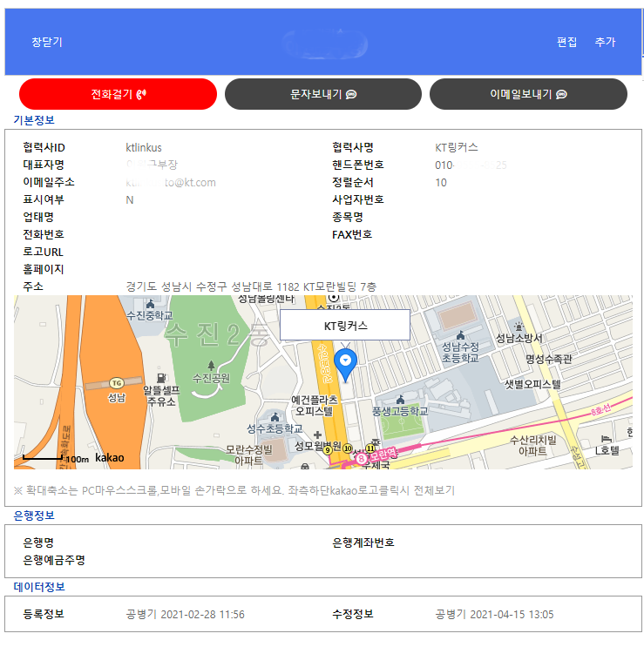This screenshot has height=647, width=644.
Task: Click the phone icon in 전화걸기 button
Action: [x=141, y=95]
